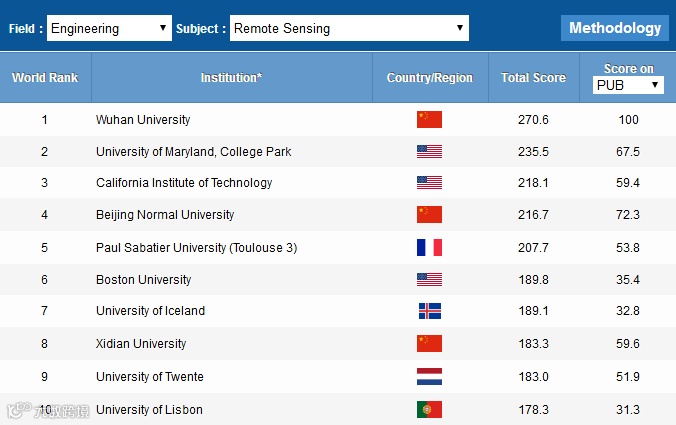Screen dimensions: 676x425
Task: Open the Subject dropdown showing Remote Sensing
Action: point(349,28)
